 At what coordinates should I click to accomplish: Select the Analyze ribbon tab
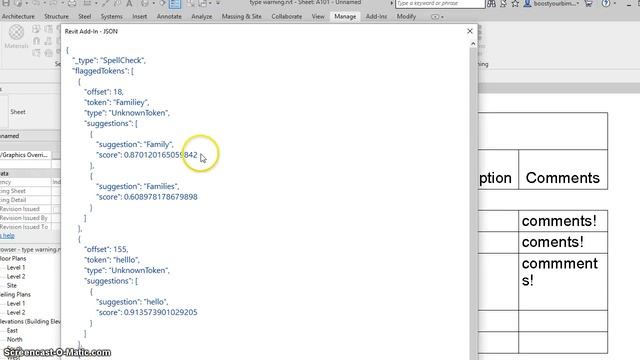pyautogui.click(x=202, y=17)
